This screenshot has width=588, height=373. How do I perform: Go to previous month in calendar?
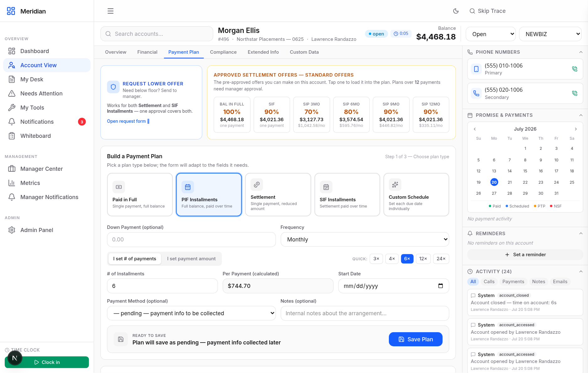pyautogui.click(x=475, y=129)
